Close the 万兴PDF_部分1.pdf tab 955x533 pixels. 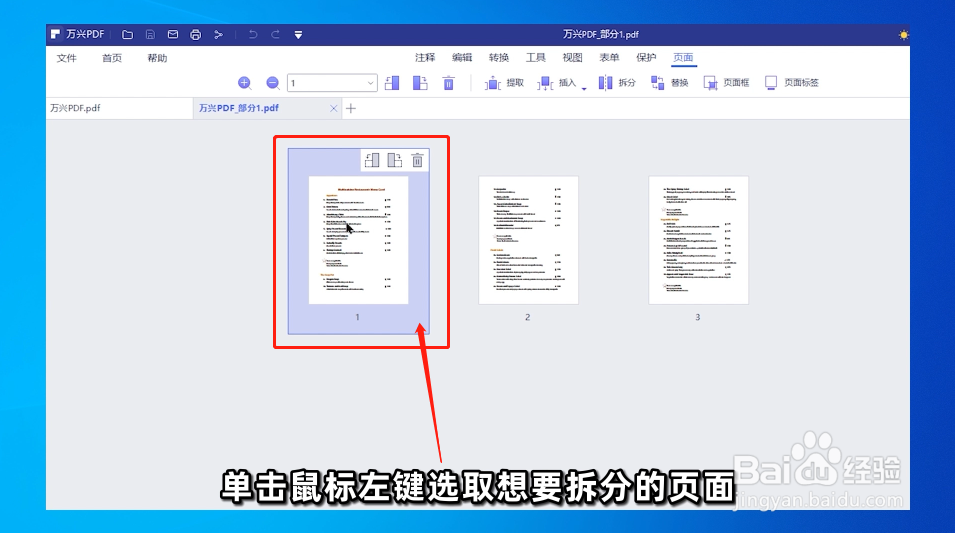point(333,108)
